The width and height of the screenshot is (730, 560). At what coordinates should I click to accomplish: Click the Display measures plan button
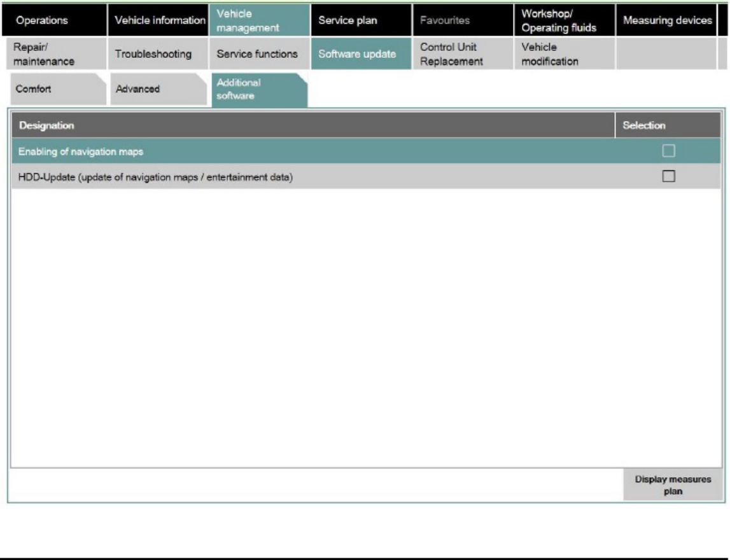[673, 484]
